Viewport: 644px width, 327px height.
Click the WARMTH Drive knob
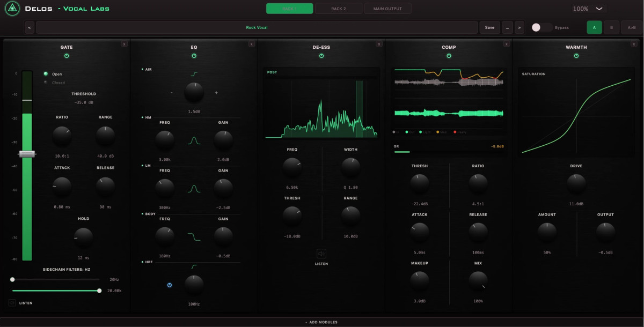click(576, 184)
